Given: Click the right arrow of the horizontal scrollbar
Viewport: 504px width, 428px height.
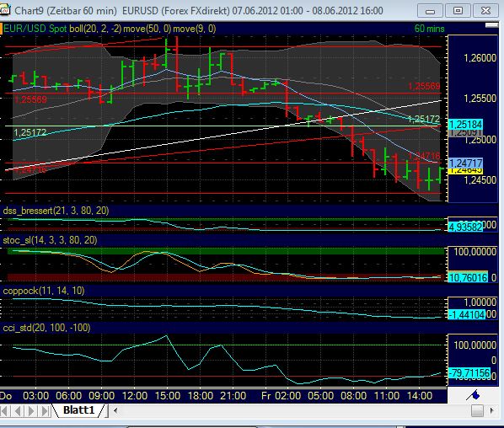Looking at the screenshot, I should click(491, 410).
